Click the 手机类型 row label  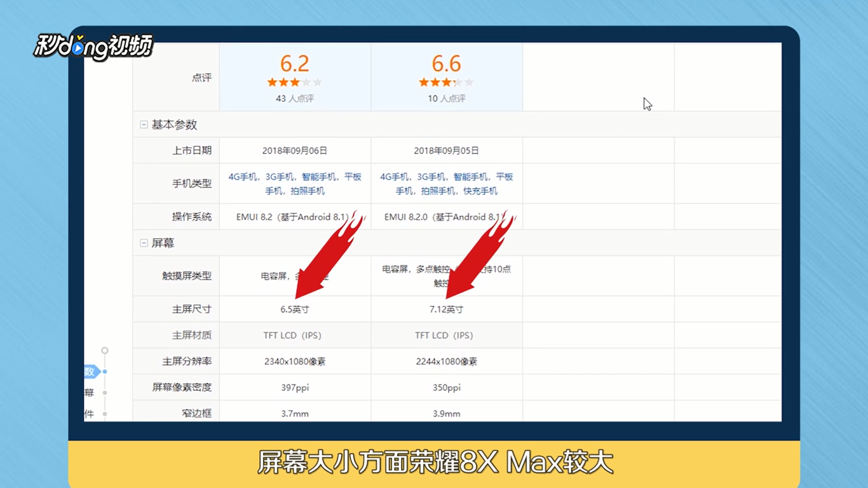pyautogui.click(x=192, y=184)
